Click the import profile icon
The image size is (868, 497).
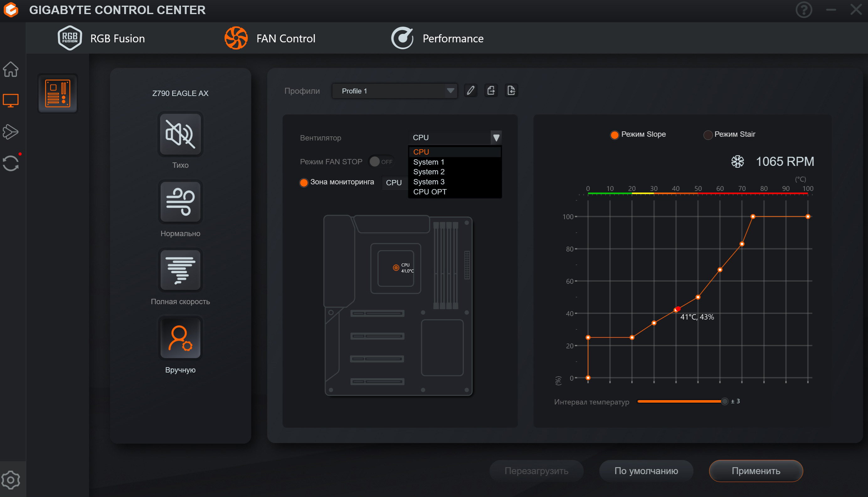point(511,90)
